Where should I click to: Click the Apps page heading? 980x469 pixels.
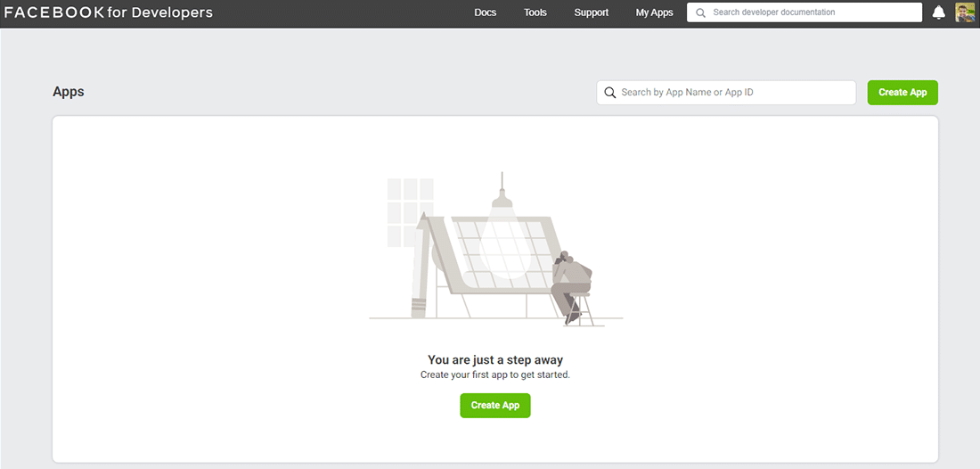point(69,92)
